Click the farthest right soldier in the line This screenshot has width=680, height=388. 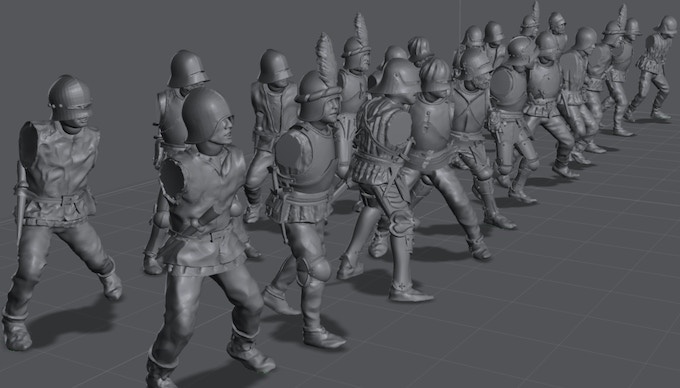[x=651, y=67]
